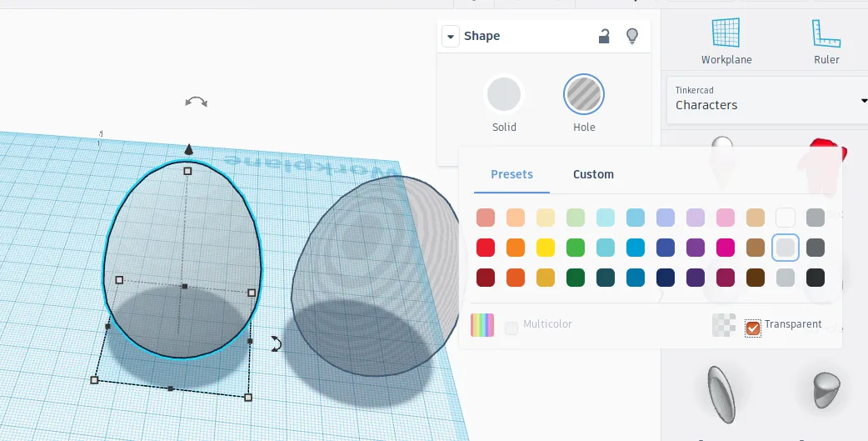Screen dimensions: 868x441
Task: Pick the dark green color swatch
Action: pyautogui.click(x=576, y=278)
